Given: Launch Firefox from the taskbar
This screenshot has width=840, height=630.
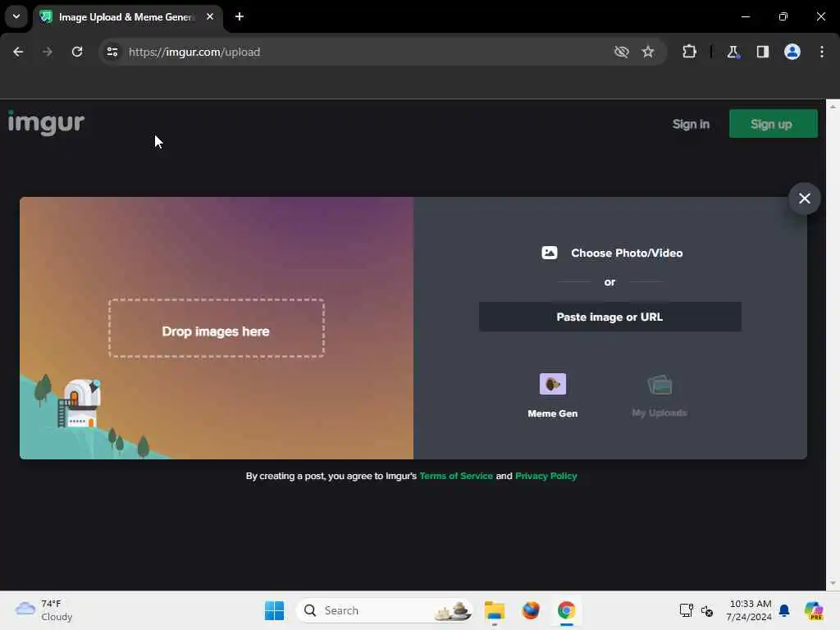Looking at the screenshot, I should (x=531, y=610).
